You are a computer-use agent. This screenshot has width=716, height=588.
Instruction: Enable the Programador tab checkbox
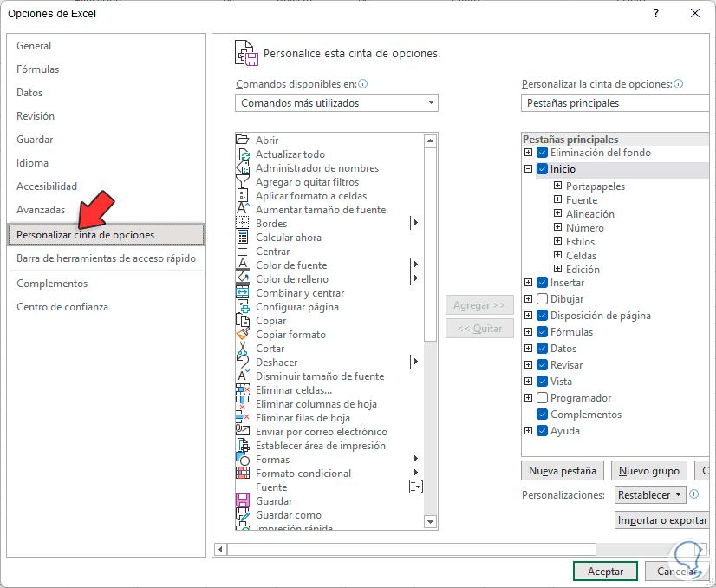[542, 397]
